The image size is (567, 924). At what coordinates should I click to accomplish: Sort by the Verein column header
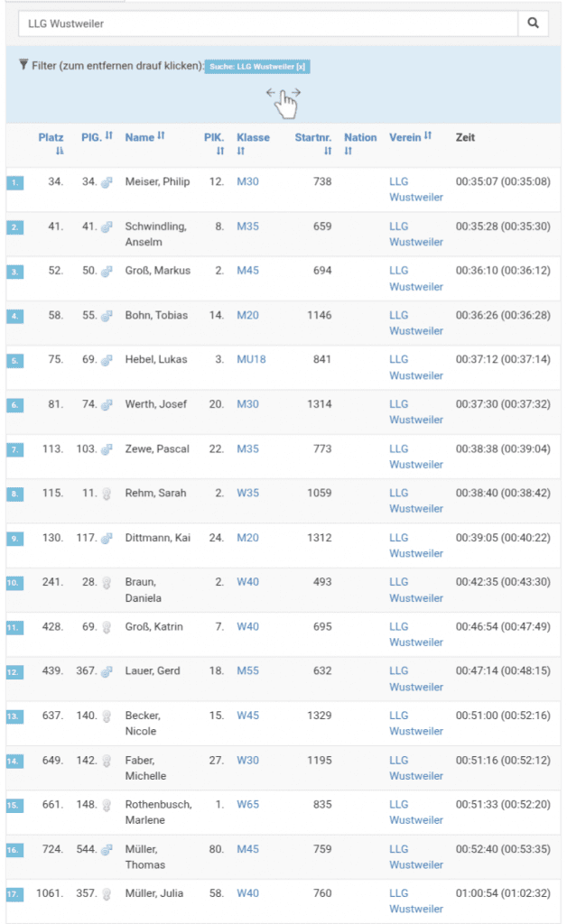pos(410,137)
